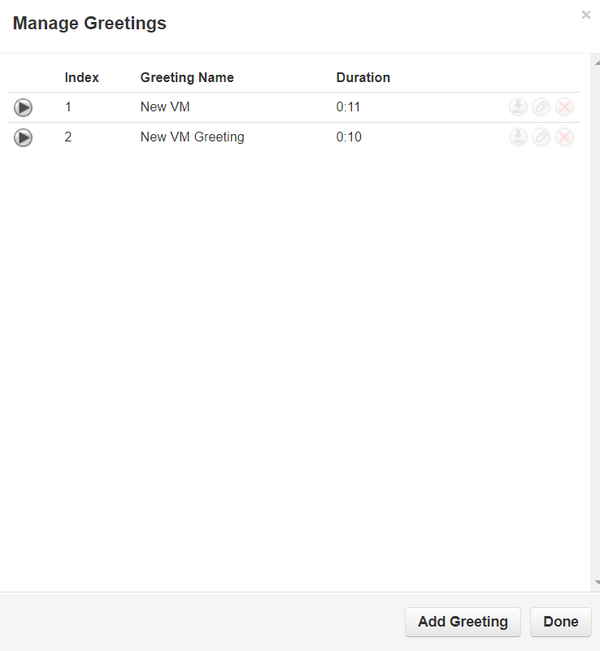Edit the New VM Greeting in row 2
The image size is (600, 651).
pyautogui.click(x=541, y=137)
